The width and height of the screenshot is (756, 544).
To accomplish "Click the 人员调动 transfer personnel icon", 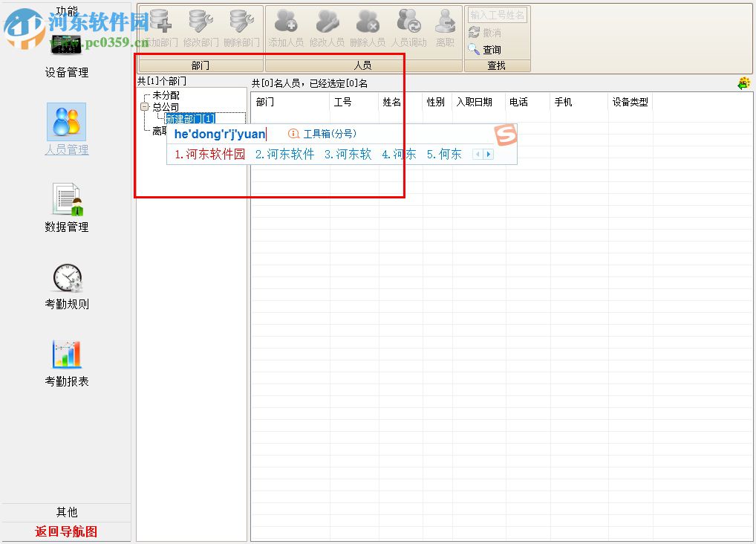I will [409, 21].
